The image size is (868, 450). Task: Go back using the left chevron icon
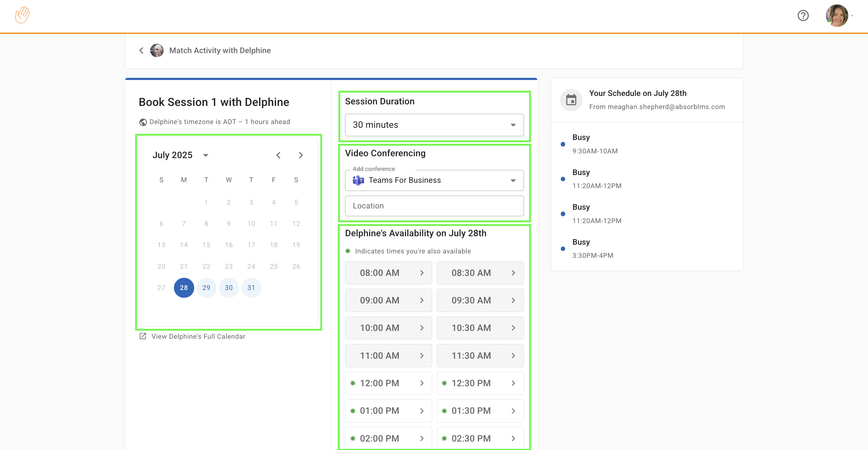tap(141, 51)
